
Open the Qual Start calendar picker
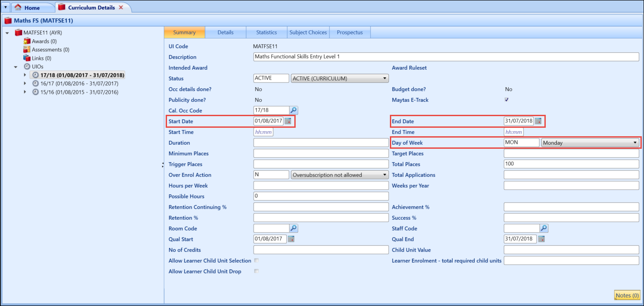(291, 239)
